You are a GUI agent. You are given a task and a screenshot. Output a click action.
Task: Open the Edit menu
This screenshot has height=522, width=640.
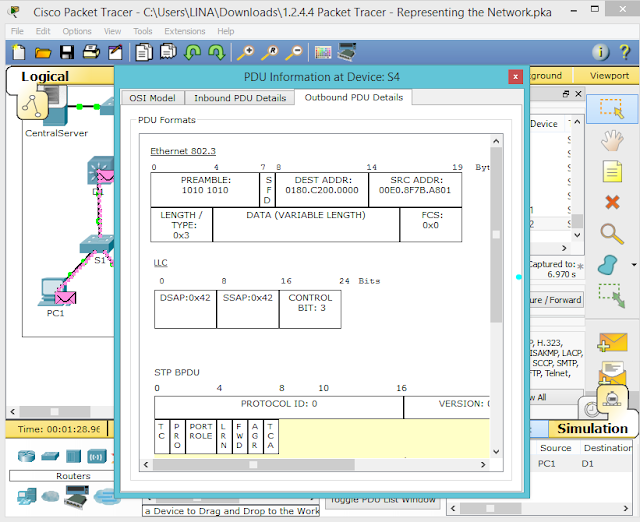coord(42,31)
